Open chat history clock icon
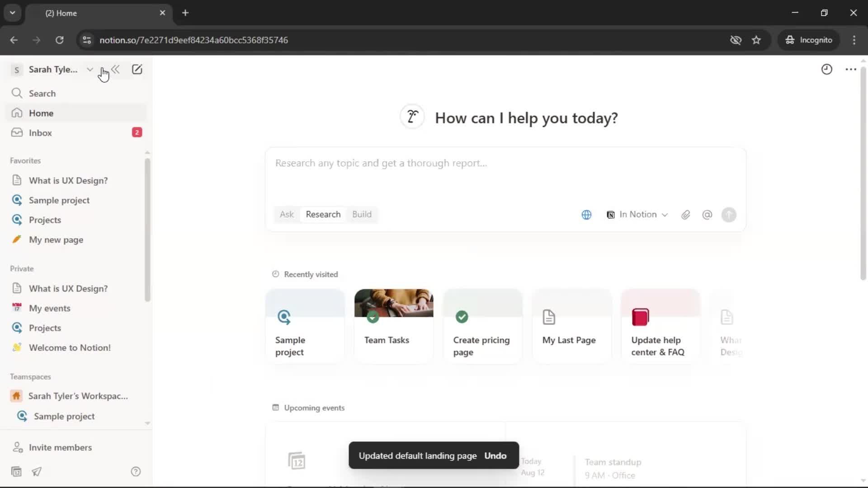 [x=827, y=69]
